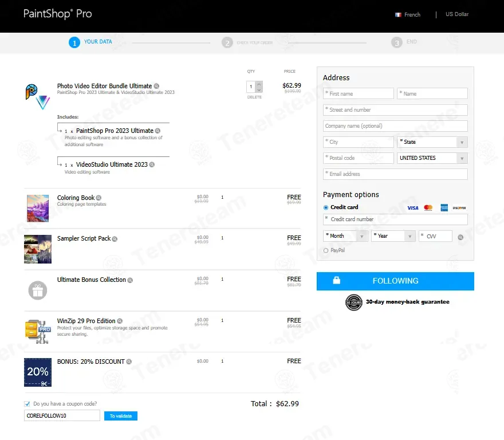The width and height of the screenshot is (504, 440).
Task: Open the State dropdown
Action: point(432,142)
